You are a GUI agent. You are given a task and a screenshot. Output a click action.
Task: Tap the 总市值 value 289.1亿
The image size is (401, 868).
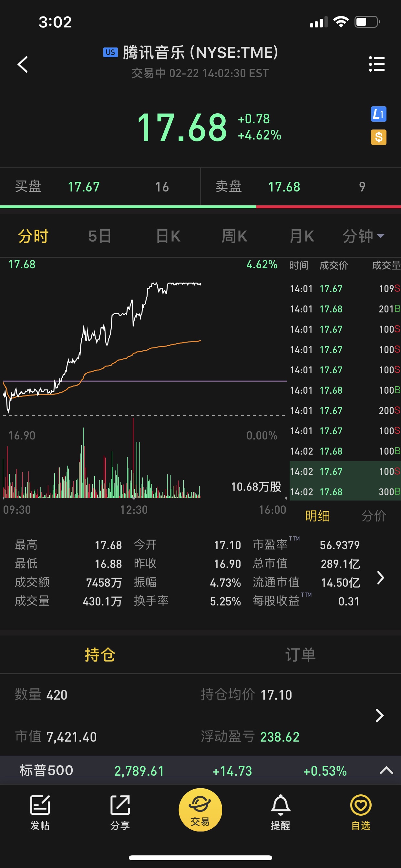(x=340, y=563)
